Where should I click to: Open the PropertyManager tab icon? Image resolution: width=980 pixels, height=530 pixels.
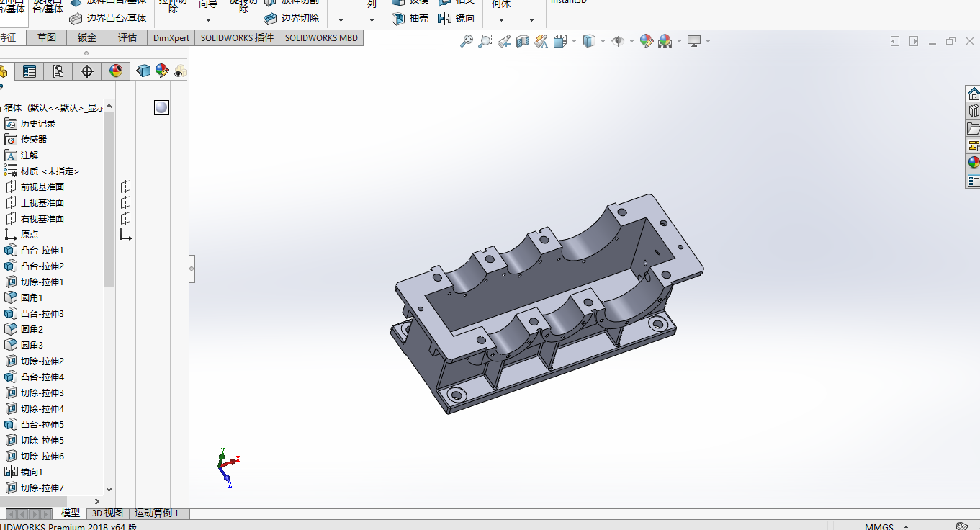(x=30, y=71)
